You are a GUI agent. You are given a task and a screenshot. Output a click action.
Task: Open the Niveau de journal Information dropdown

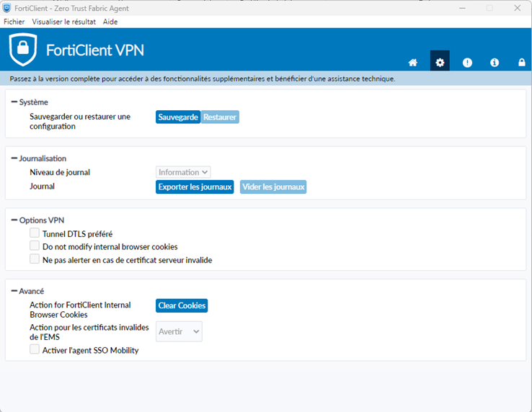tap(183, 172)
